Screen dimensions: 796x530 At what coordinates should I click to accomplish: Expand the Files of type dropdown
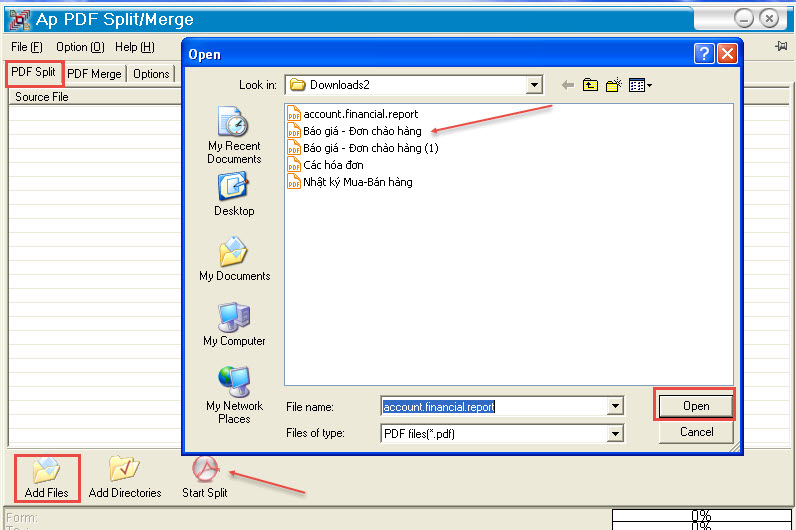tap(615, 434)
